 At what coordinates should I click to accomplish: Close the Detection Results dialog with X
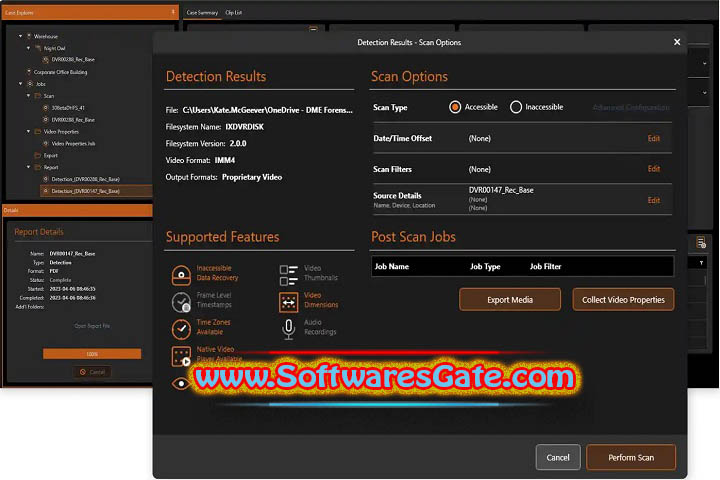click(x=677, y=42)
